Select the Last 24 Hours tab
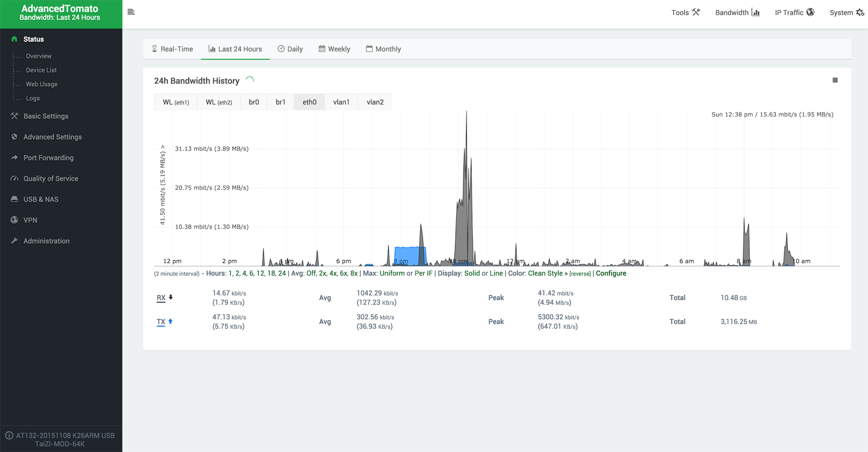Screen dimensions: 868x452 click(235, 49)
